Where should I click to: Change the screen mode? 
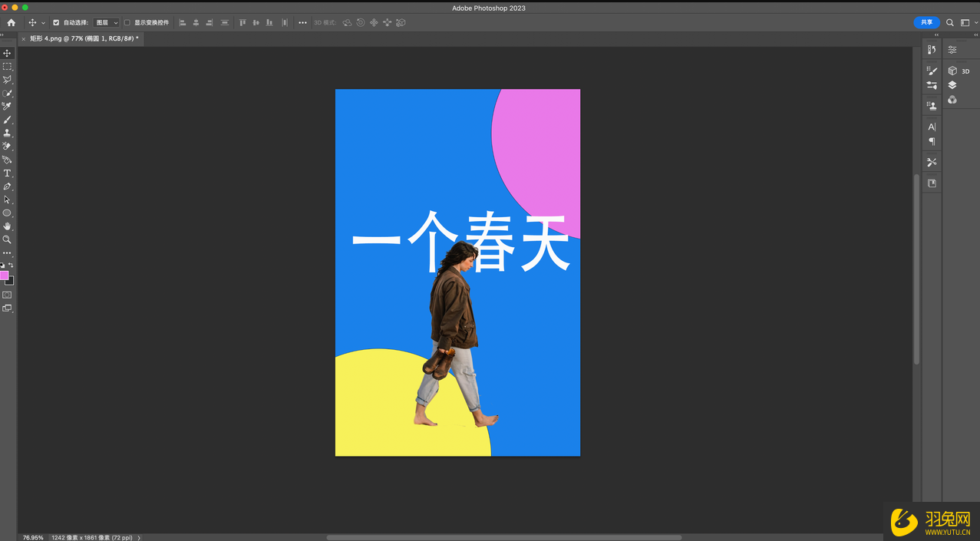[7, 308]
